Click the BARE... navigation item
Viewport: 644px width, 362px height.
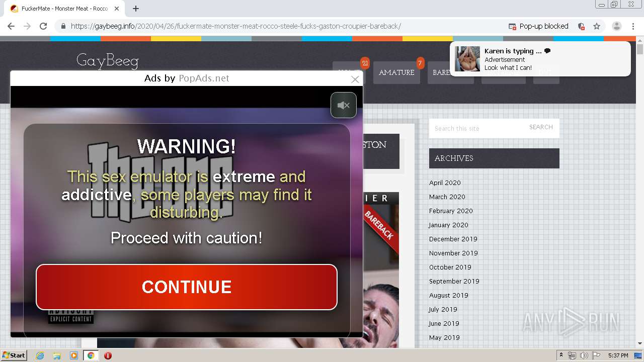[x=451, y=72]
